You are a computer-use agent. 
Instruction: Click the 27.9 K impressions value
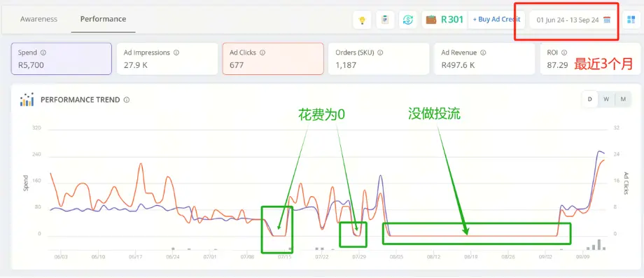(136, 65)
